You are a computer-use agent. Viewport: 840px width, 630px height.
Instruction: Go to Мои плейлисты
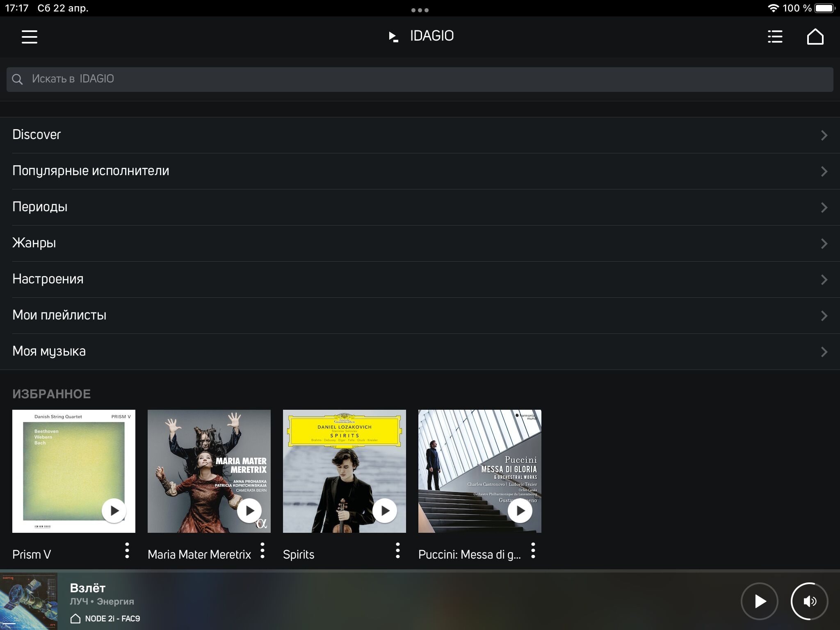click(59, 315)
